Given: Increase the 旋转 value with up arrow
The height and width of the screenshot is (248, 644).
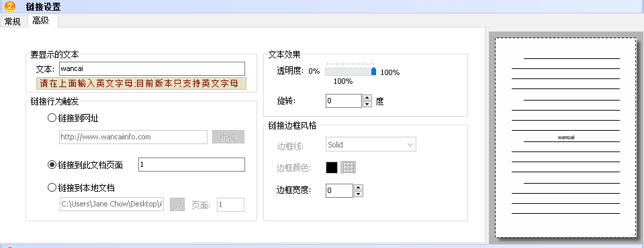Looking at the screenshot, I should [367, 98].
